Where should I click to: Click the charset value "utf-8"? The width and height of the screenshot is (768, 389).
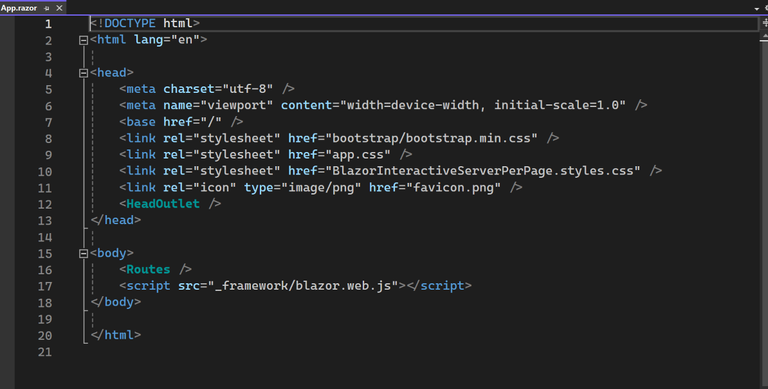point(247,89)
